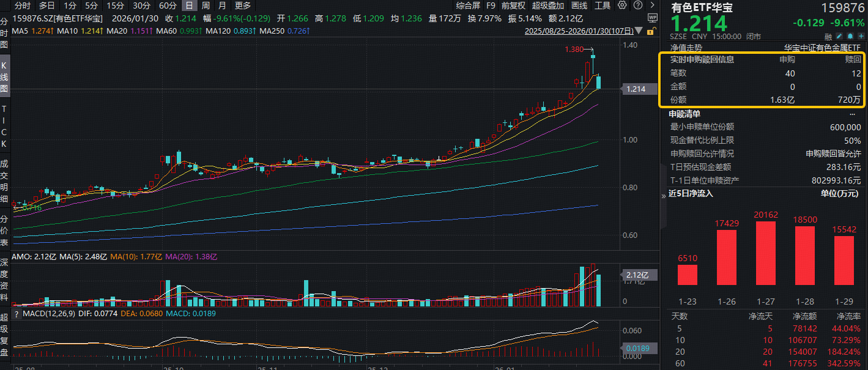The height and width of the screenshot is (370, 868).
Task: Open the 综合屏 view
Action: [468, 6]
